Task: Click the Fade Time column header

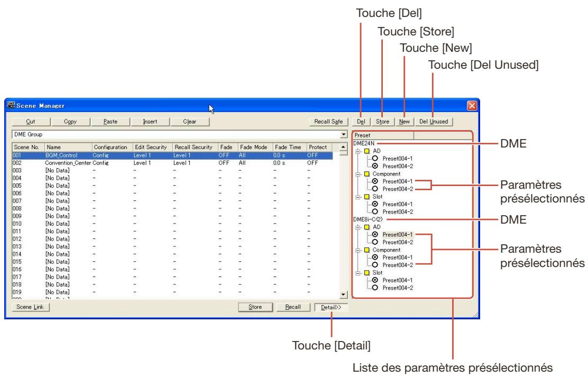Action: [x=289, y=147]
